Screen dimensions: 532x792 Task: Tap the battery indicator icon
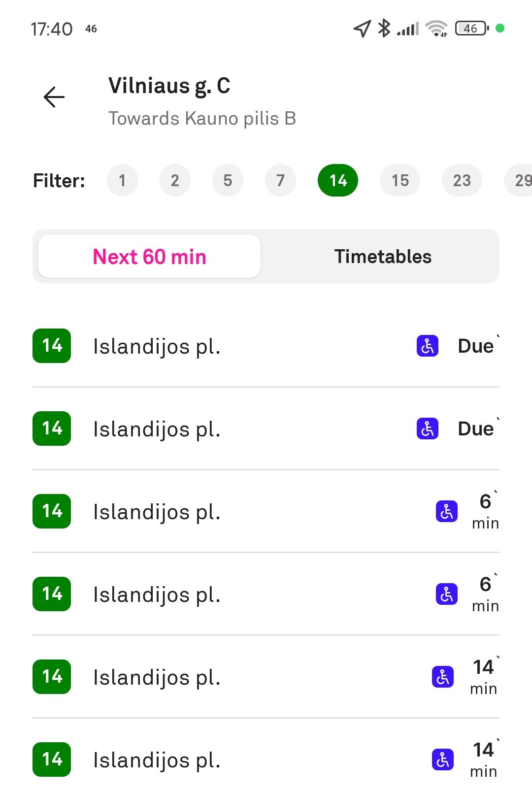[471, 29]
